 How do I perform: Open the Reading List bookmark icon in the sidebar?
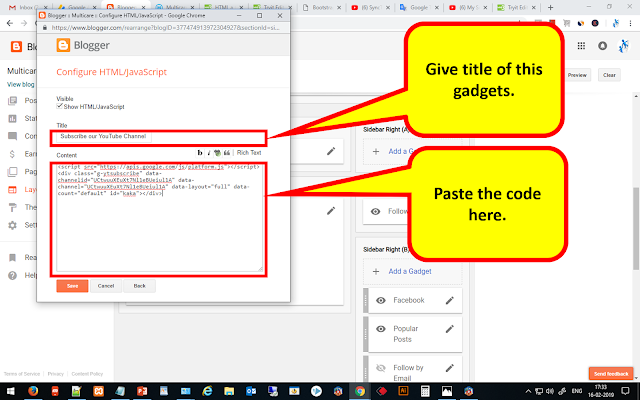[13, 258]
